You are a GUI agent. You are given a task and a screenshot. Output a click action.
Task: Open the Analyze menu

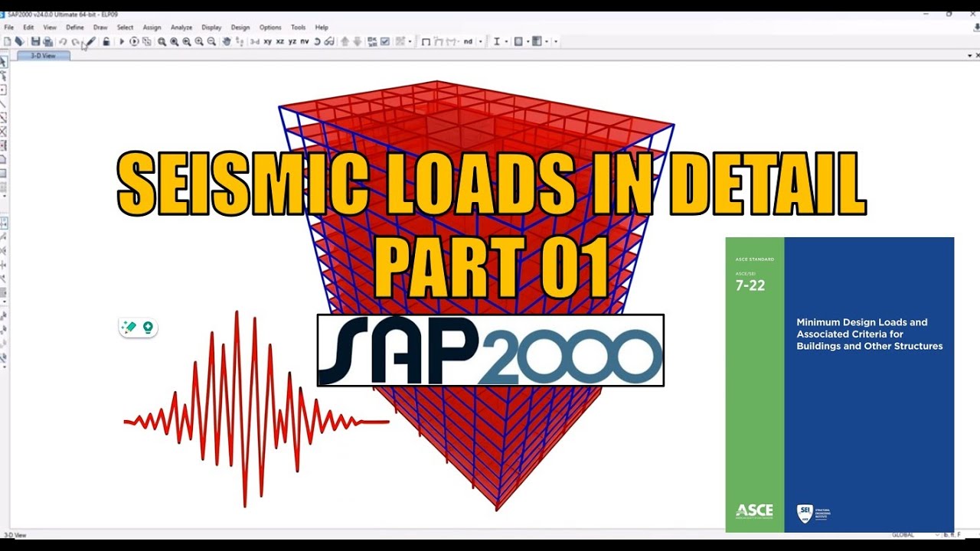coord(181,28)
